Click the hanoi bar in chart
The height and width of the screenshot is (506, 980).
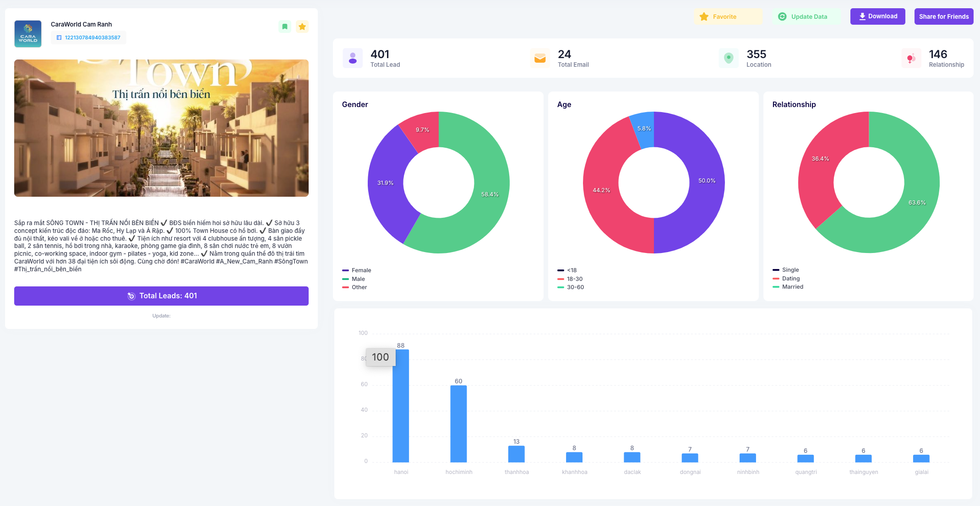tap(401, 407)
